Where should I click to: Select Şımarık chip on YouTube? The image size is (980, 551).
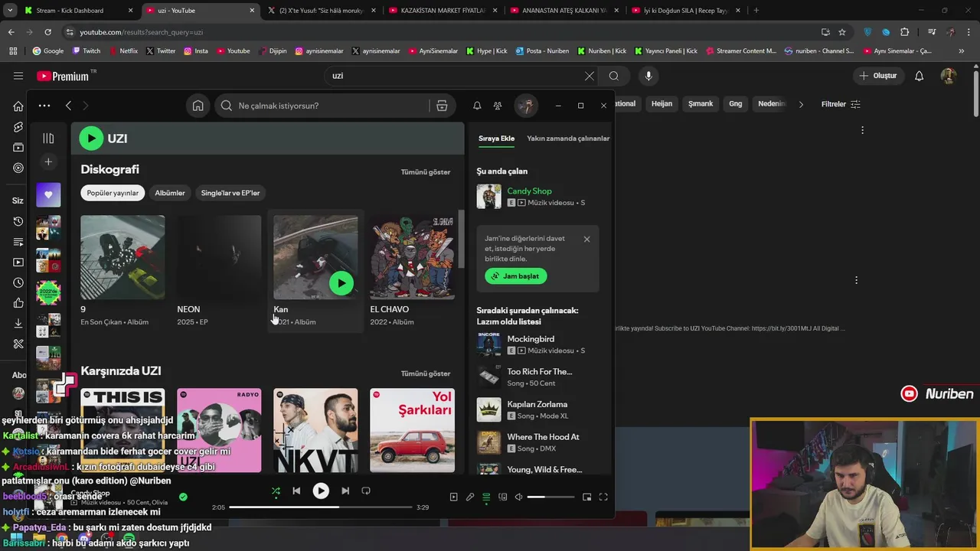(701, 104)
